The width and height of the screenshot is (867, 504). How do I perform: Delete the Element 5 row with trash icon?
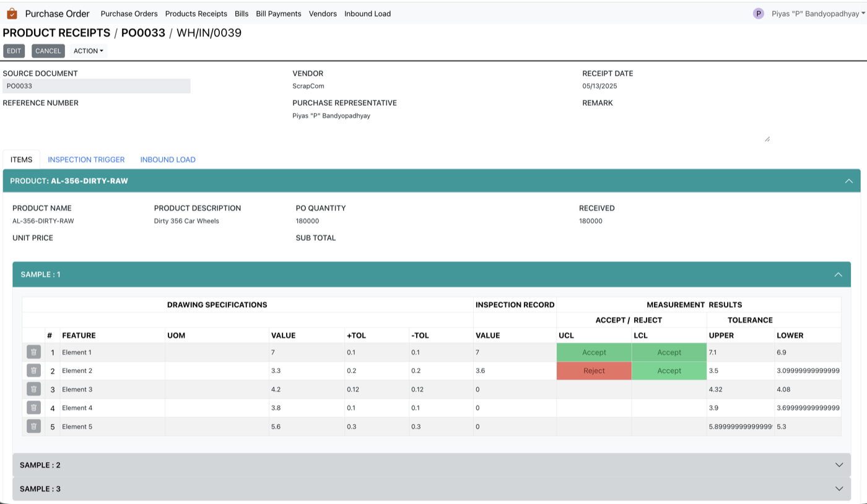[33, 427]
